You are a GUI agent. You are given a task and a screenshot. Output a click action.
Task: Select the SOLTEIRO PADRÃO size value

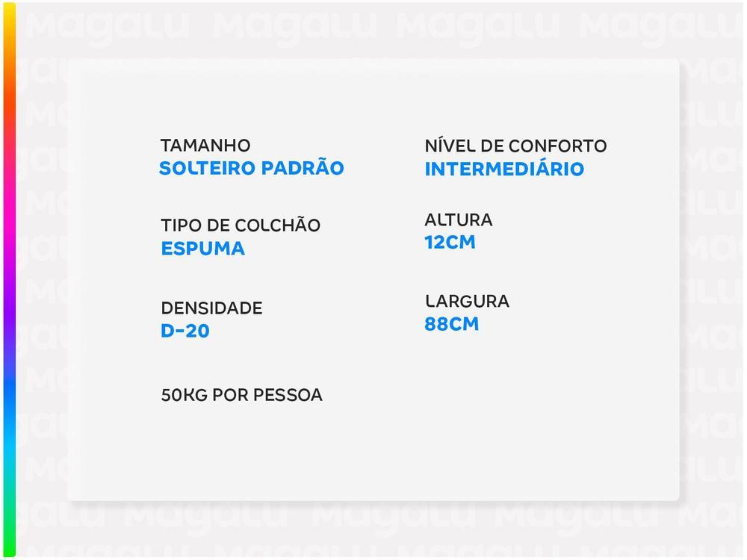point(251,168)
